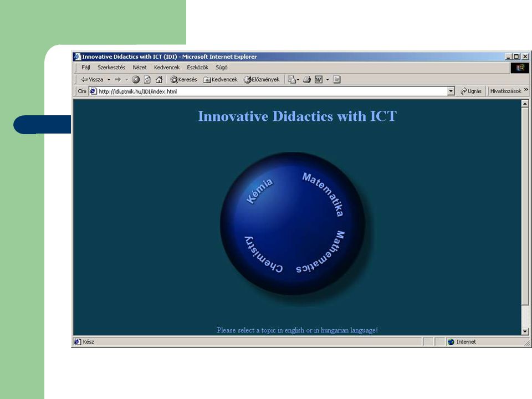Open the Kedvencek menu in menu bar
This screenshot has height=399, width=532.
pos(167,68)
